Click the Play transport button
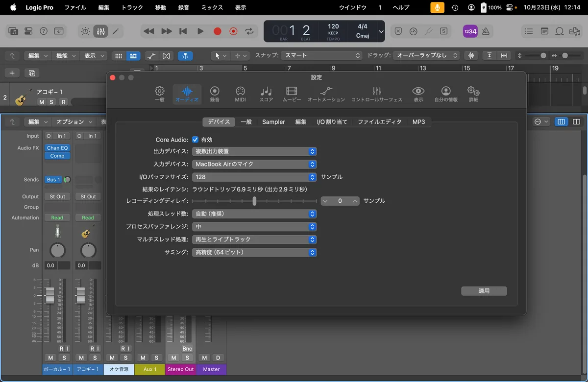Screen dimensions: 588x382 tap(200, 31)
